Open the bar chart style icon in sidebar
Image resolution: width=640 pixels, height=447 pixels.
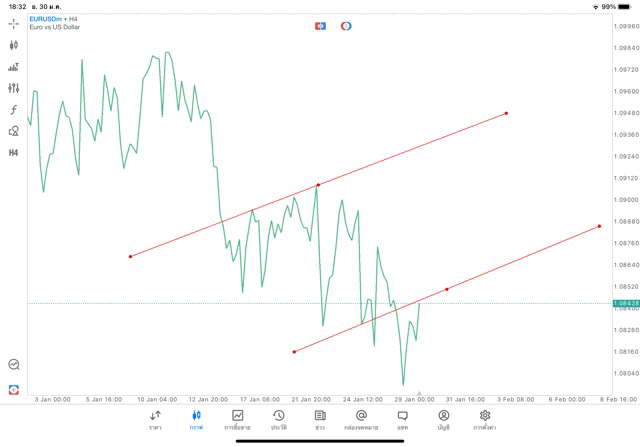(x=13, y=67)
